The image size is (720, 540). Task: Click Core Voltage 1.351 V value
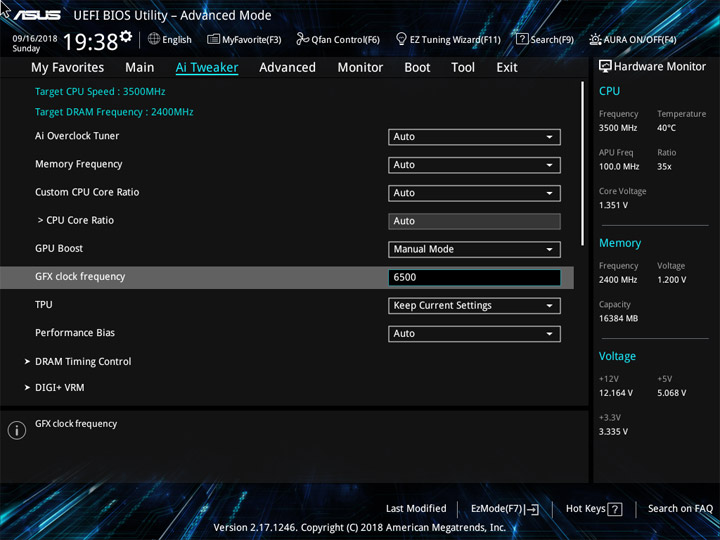(x=613, y=205)
